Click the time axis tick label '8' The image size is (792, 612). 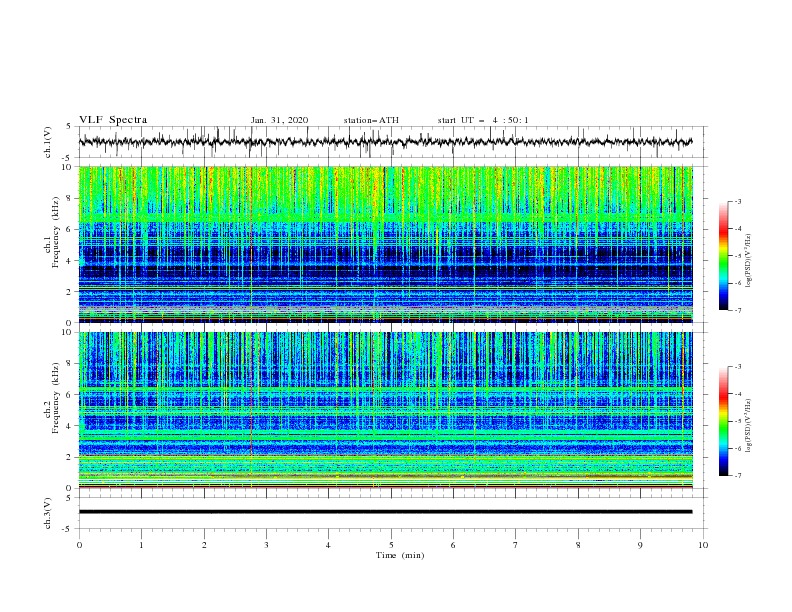point(578,545)
